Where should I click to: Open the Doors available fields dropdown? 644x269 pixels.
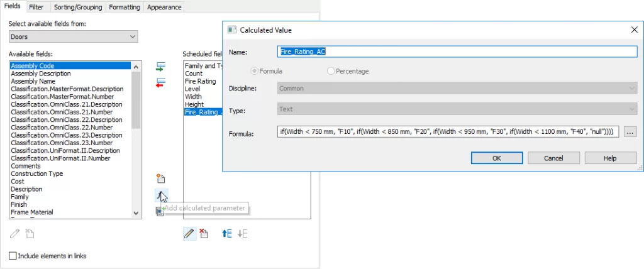(73, 37)
